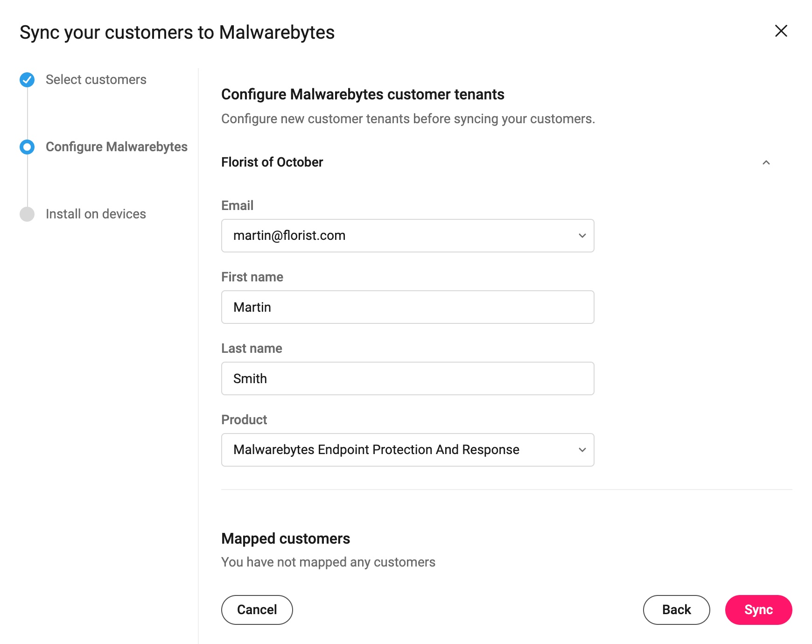
Task: Click the Configure Malwarebytes customer tenants heading
Action: (363, 94)
